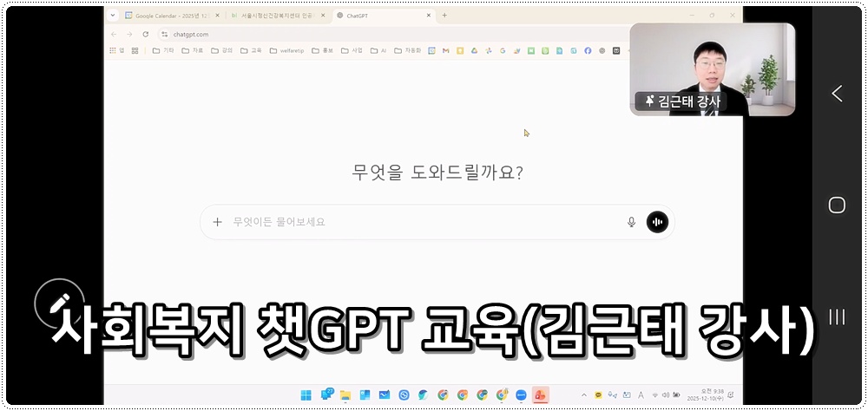Expand the 사업 bookmark folder
The image size is (868, 411).
coord(352,50)
